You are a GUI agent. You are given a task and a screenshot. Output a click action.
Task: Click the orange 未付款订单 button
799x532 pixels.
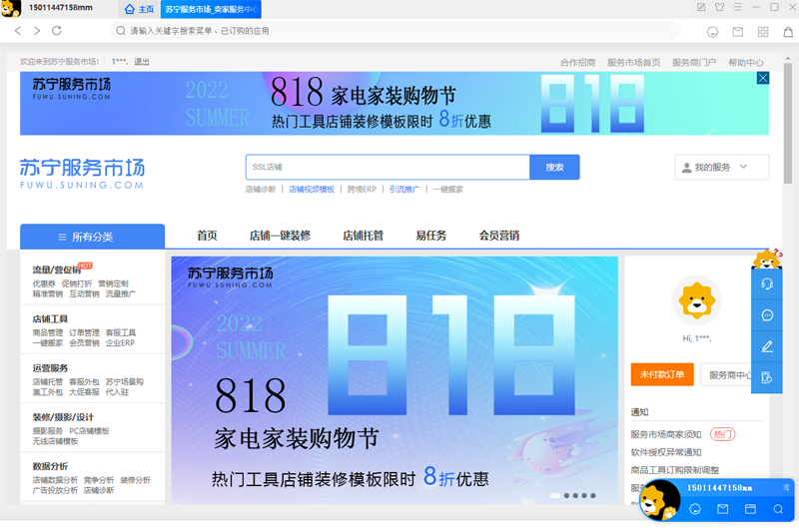[x=662, y=374]
